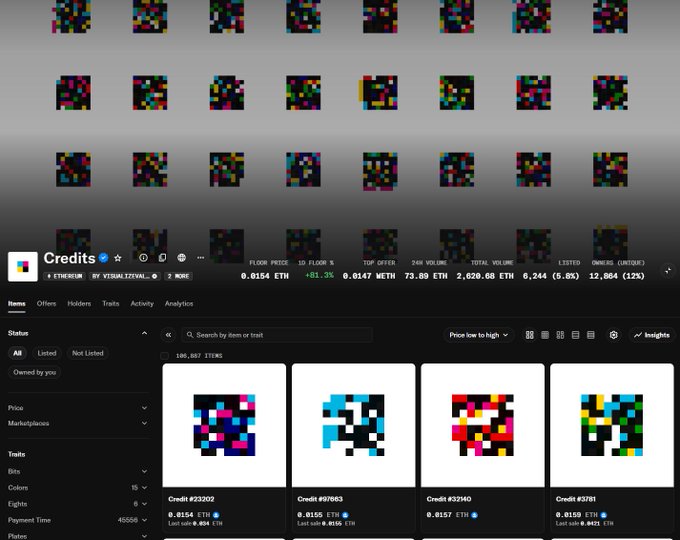Select the Listed status filter
The height and width of the screenshot is (540, 680).
point(47,353)
